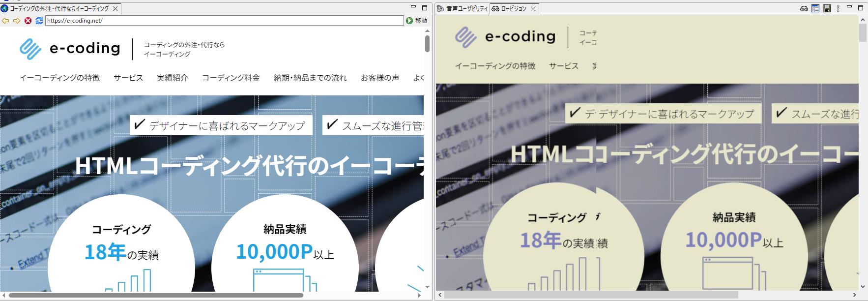Maximize the browser pane
The height and width of the screenshot is (301, 868).
[425, 8]
